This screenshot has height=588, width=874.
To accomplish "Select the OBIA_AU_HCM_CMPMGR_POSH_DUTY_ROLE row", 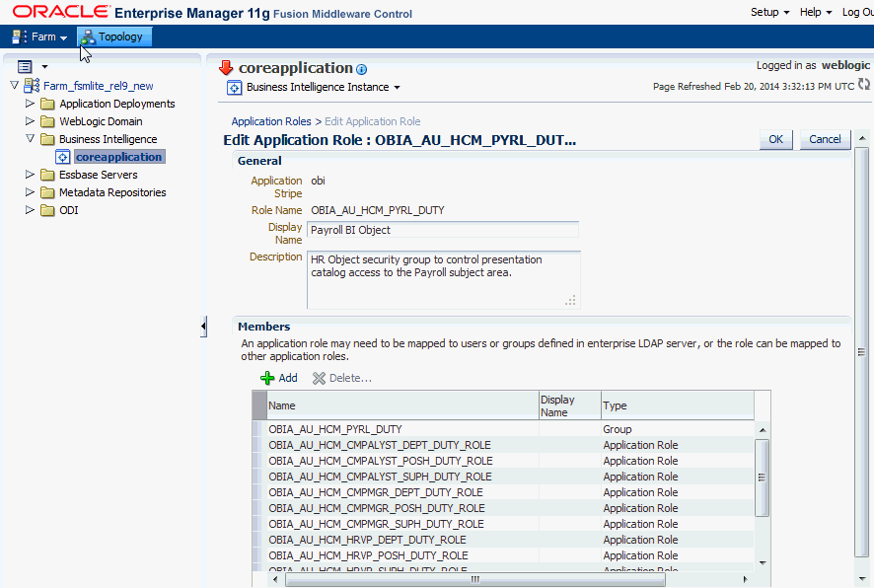I will point(503,508).
